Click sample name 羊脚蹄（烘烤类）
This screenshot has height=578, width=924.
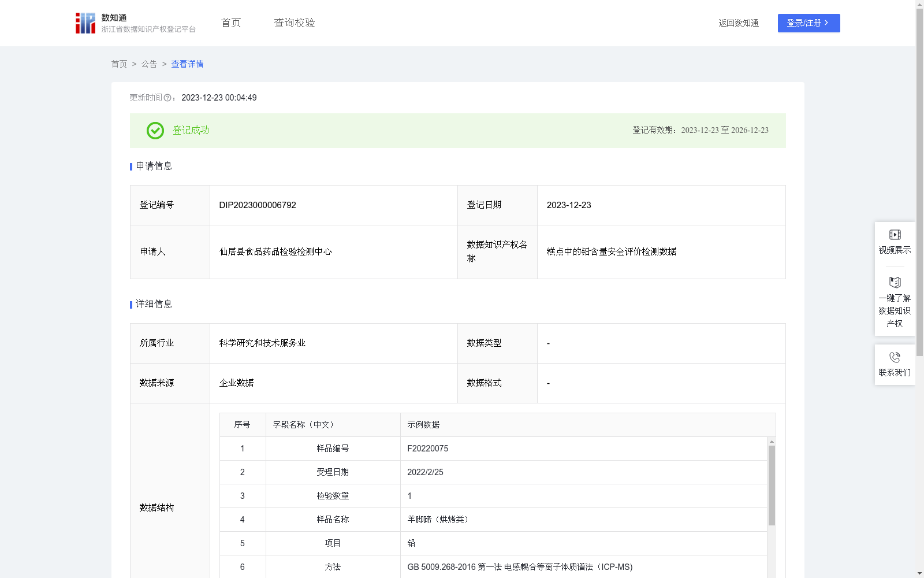pyautogui.click(x=439, y=520)
